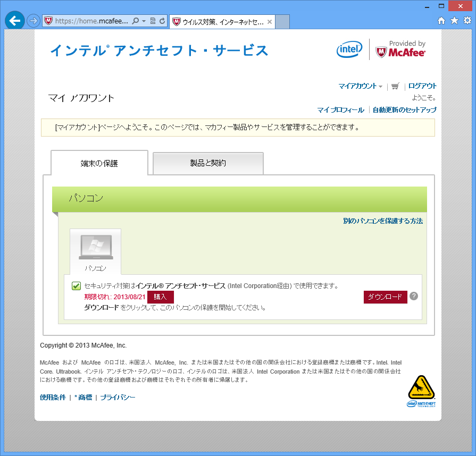Click the search magnifier in address bar
Viewport: 476px width, 456px height.
(136, 21)
